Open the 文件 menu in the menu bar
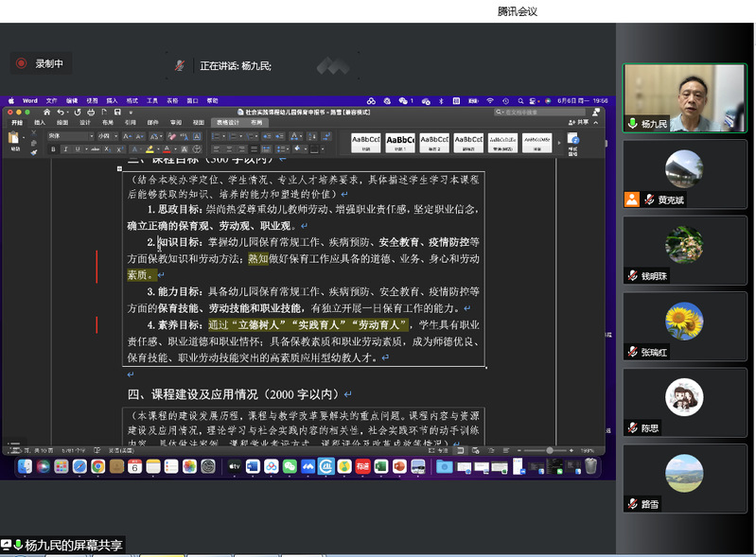 pyautogui.click(x=51, y=100)
